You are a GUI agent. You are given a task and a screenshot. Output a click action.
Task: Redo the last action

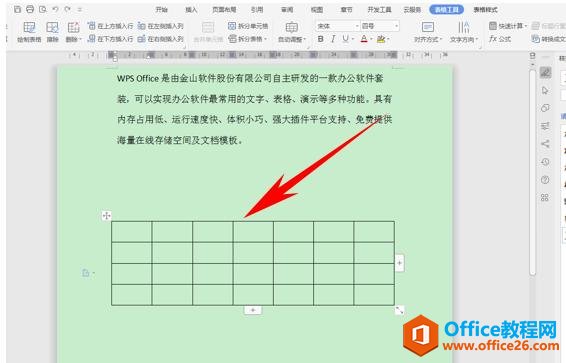(x=68, y=9)
